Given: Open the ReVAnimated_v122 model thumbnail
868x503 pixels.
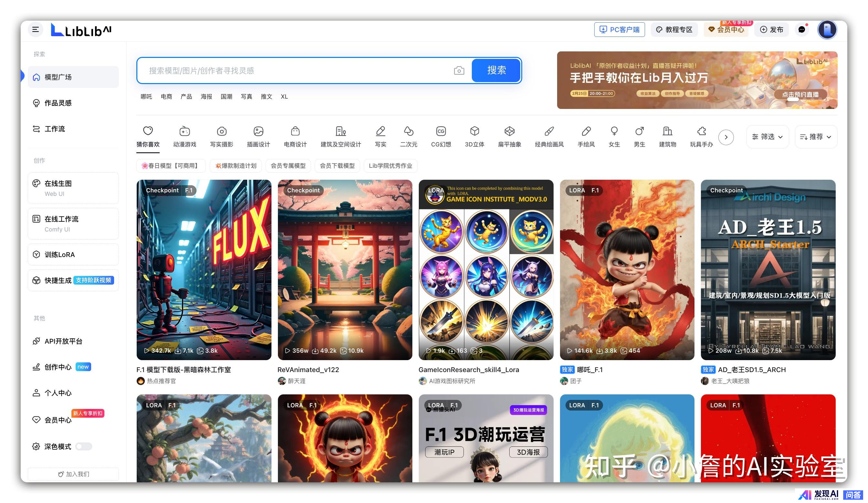Looking at the screenshot, I should (x=345, y=269).
